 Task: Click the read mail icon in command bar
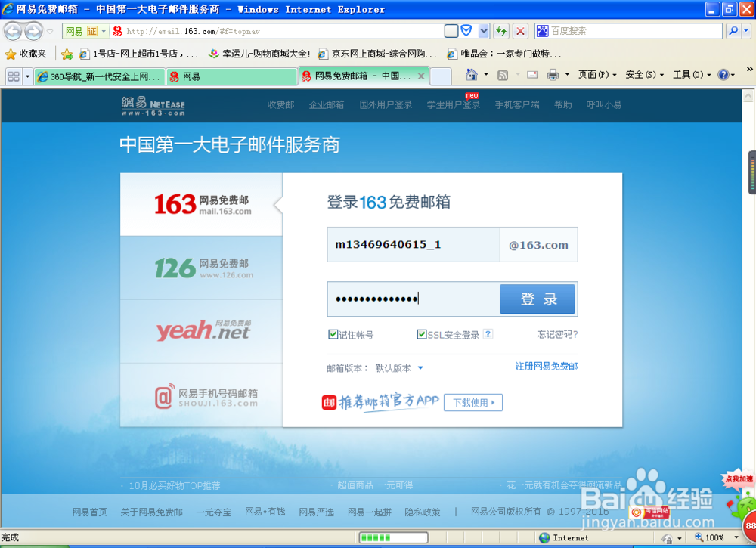click(532, 75)
